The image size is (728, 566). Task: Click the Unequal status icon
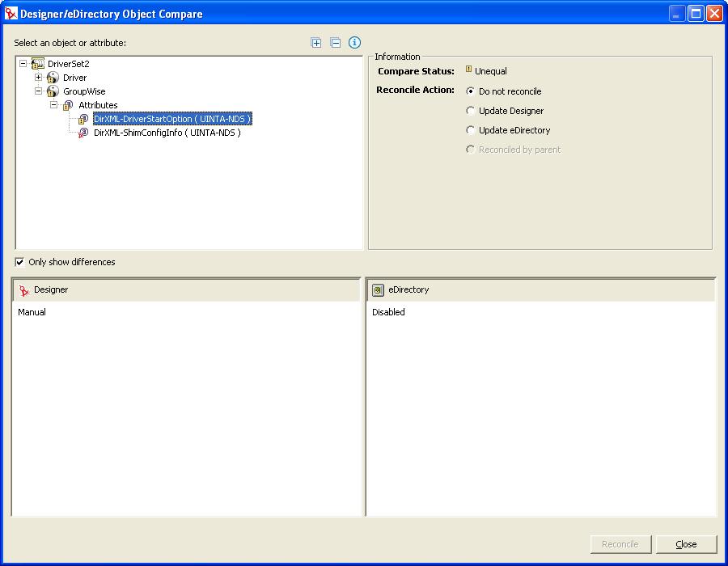coord(468,70)
